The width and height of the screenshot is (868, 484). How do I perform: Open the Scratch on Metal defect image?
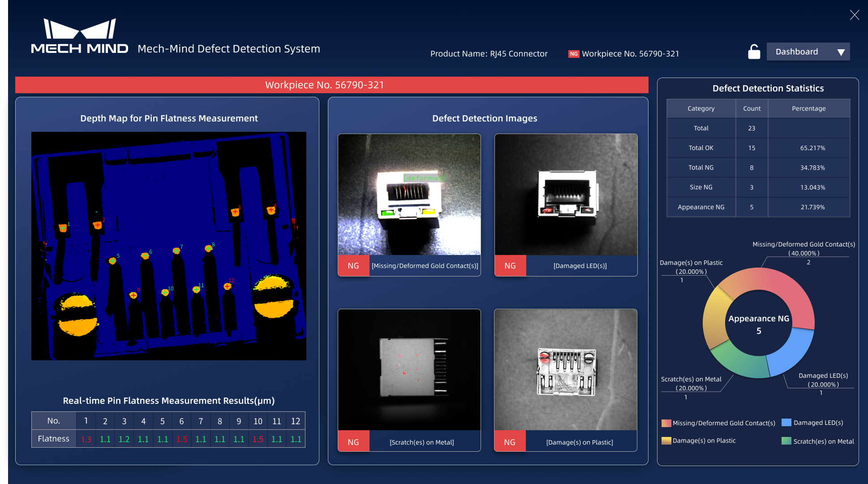pos(409,369)
